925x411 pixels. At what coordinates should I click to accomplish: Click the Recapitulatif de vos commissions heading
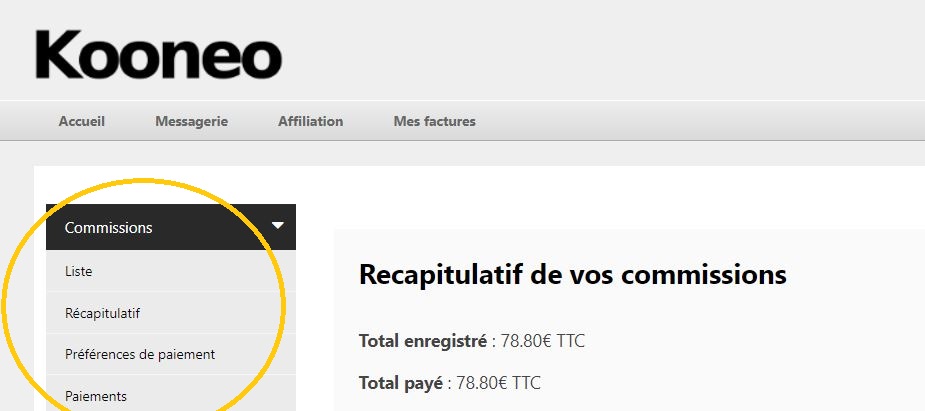[x=572, y=274]
